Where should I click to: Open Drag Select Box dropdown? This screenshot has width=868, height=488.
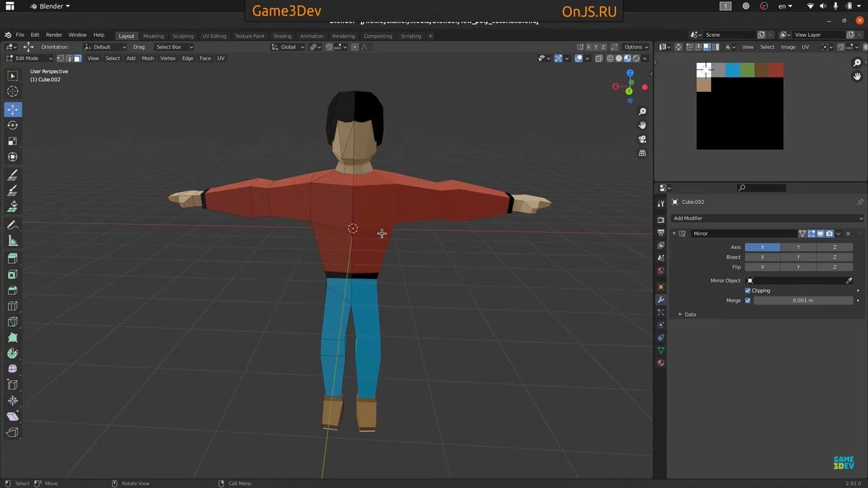pos(174,47)
